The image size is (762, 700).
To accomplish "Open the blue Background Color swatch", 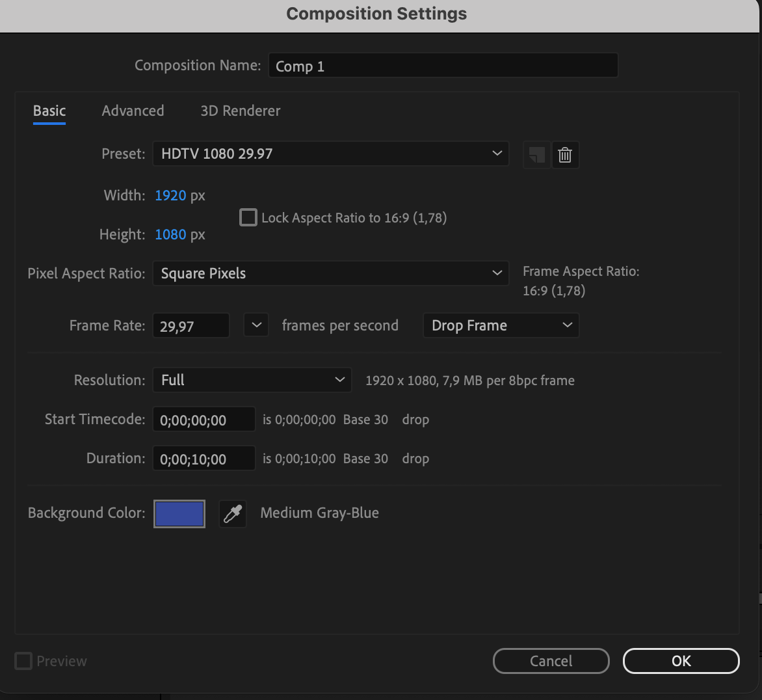I will tap(179, 514).
